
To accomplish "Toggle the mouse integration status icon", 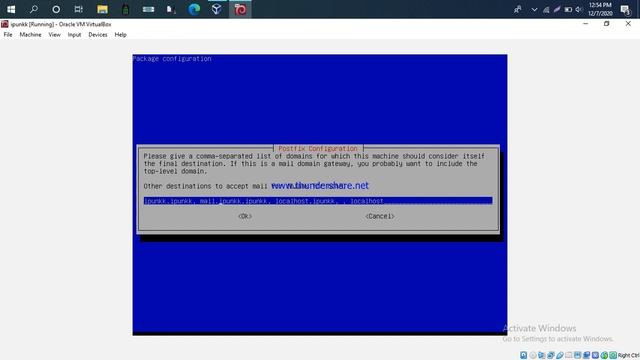I will pyautogui.click(x=604, y=355).
